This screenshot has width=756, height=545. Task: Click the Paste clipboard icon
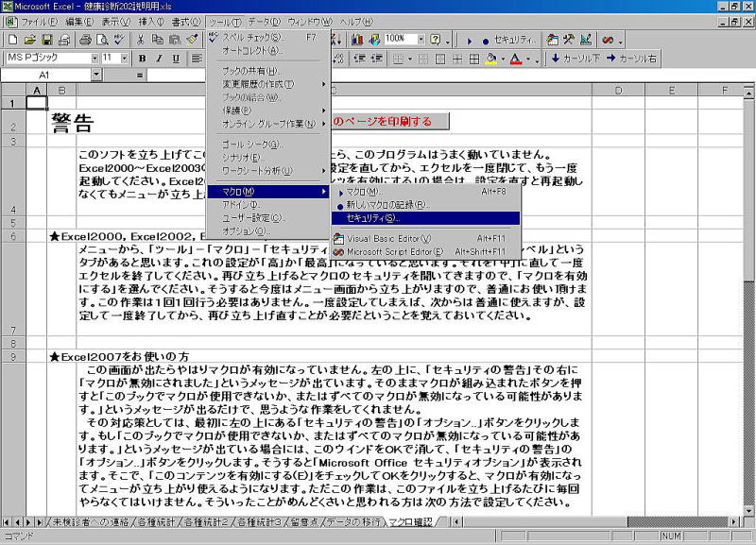point(175,40)
